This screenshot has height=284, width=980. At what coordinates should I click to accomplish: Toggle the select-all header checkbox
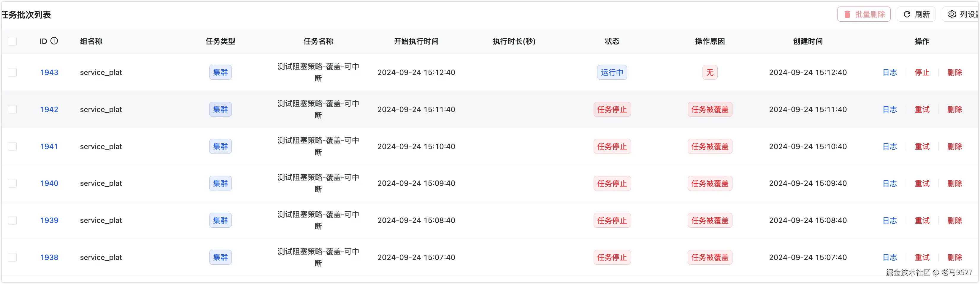pos(12,41)
